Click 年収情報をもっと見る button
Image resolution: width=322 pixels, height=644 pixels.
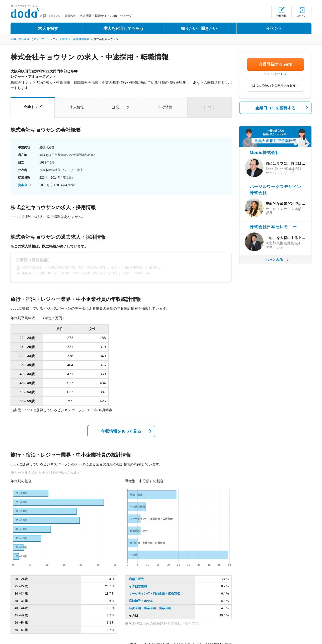pyautogui.click(x=121, y=431)
